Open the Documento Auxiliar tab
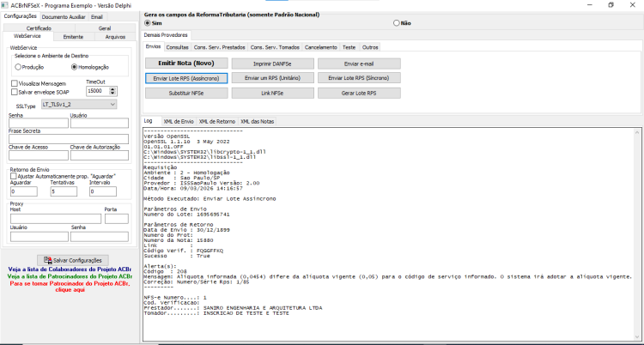This screenshot has width=644, height=345. (x=64, y=17)
